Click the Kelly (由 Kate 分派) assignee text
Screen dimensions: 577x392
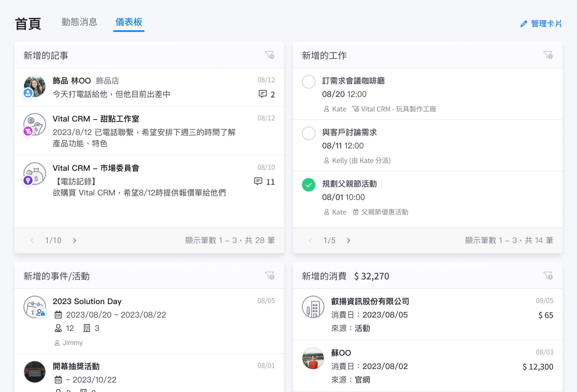(361, 160)
